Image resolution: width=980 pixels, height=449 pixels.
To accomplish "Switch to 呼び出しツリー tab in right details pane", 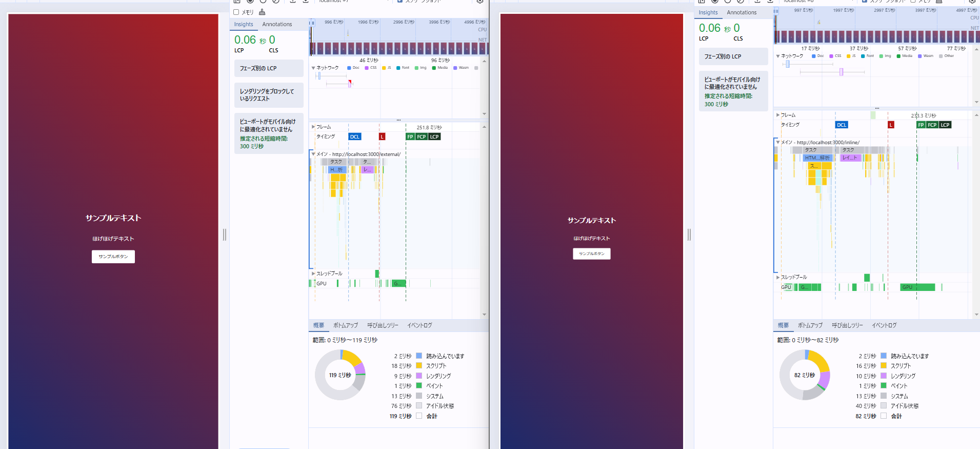I will click(847, 325).
